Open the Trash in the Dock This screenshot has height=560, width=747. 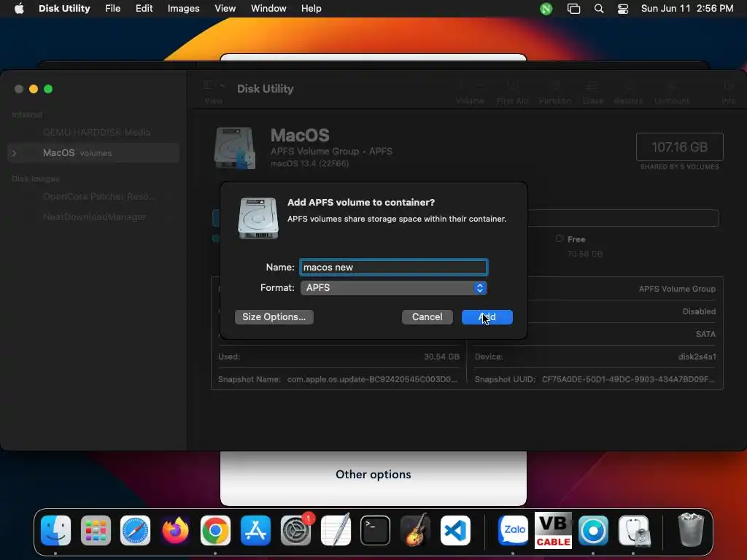point(690,530)
